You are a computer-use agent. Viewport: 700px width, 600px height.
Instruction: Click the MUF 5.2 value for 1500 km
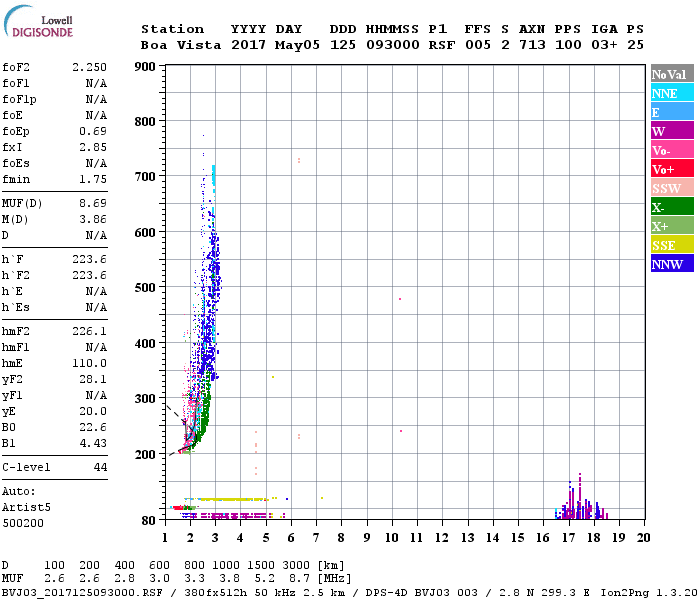coord(264,579)
